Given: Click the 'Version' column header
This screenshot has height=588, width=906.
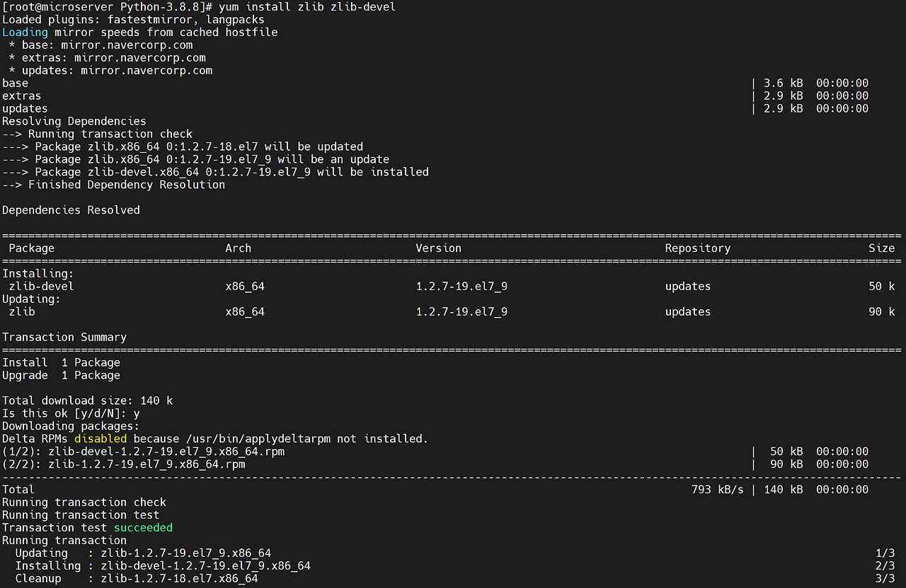Looking at the screenshot, I should (x=438, y=248).
